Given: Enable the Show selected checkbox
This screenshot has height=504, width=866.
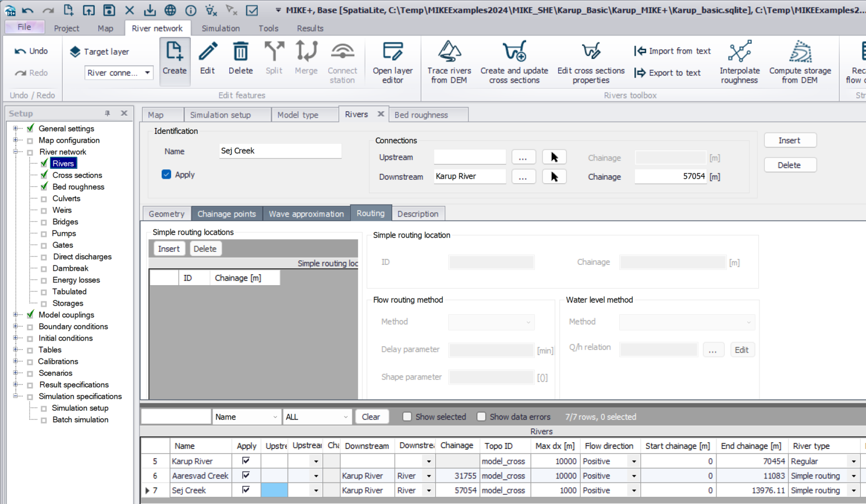Looking at the screenshot, I should [407, 417].
